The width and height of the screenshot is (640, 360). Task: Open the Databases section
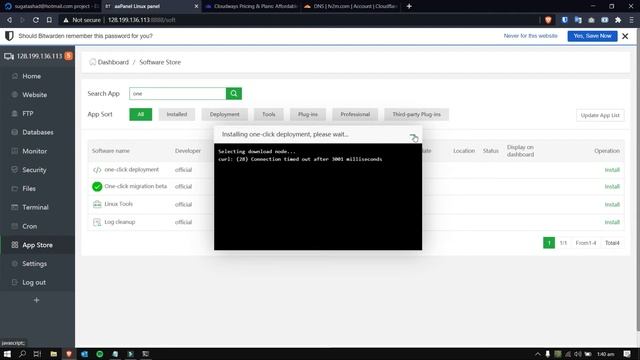pos(38,132)
